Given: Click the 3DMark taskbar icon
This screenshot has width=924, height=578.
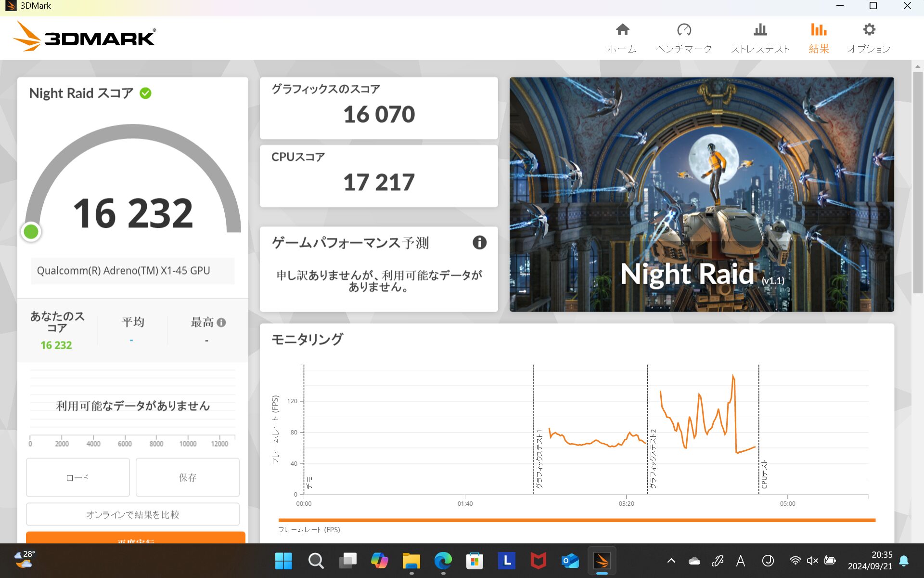Looking at the screenshot, I should [x=602, y=561].
